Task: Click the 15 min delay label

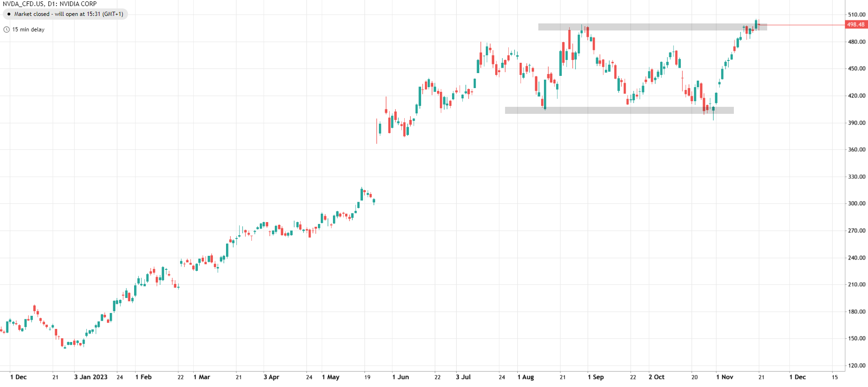Action: [28, 30]
